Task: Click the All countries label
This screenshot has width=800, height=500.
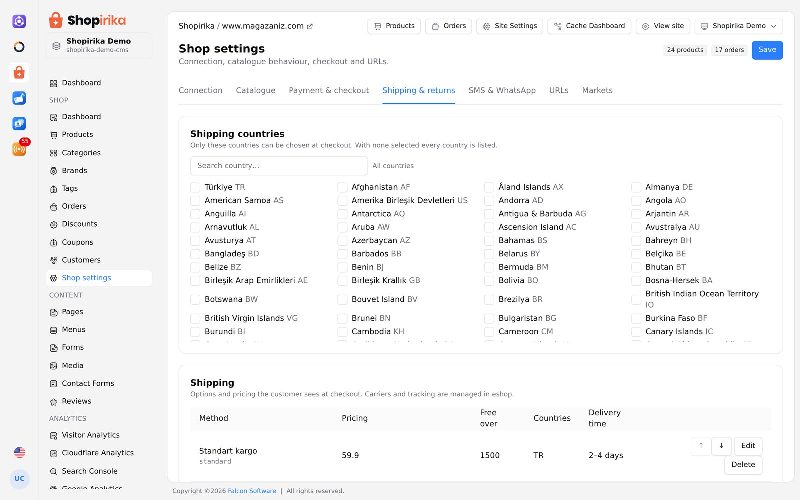Action: coord(393,166)
